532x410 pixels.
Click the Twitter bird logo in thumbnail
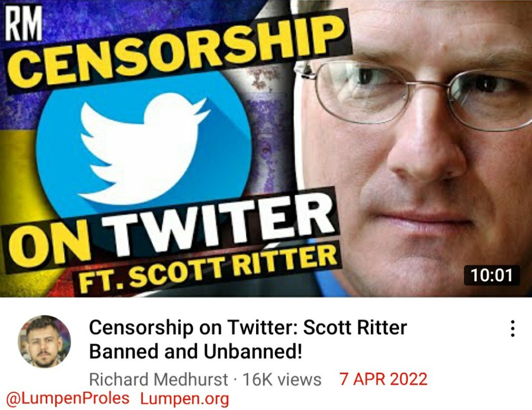pyautogui.click(x=141, y=149)
